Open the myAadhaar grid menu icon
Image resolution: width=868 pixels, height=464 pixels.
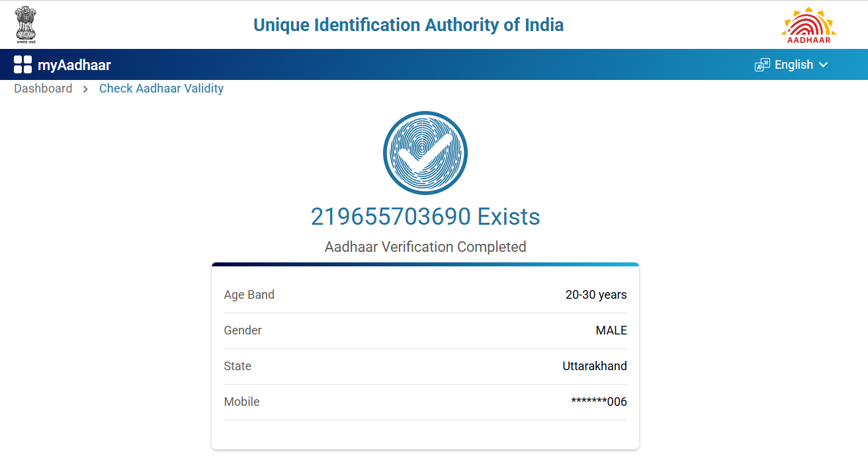(x=22, y=65)
